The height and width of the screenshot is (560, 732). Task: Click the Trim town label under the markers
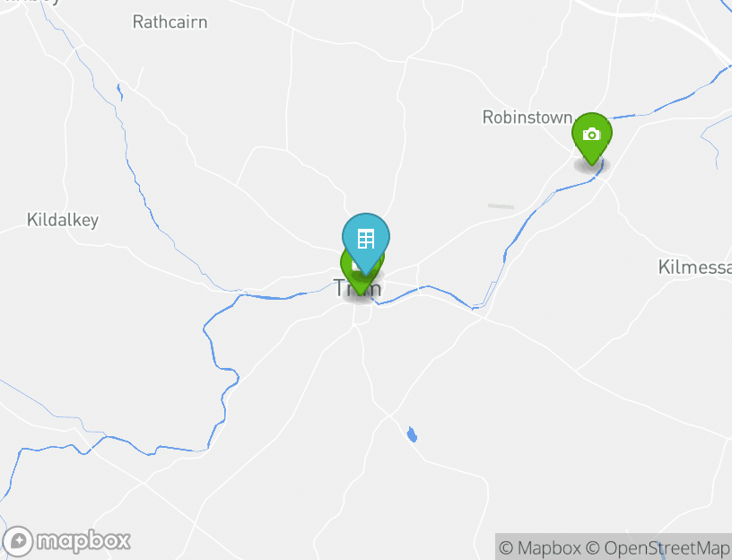tap(358, 288)
